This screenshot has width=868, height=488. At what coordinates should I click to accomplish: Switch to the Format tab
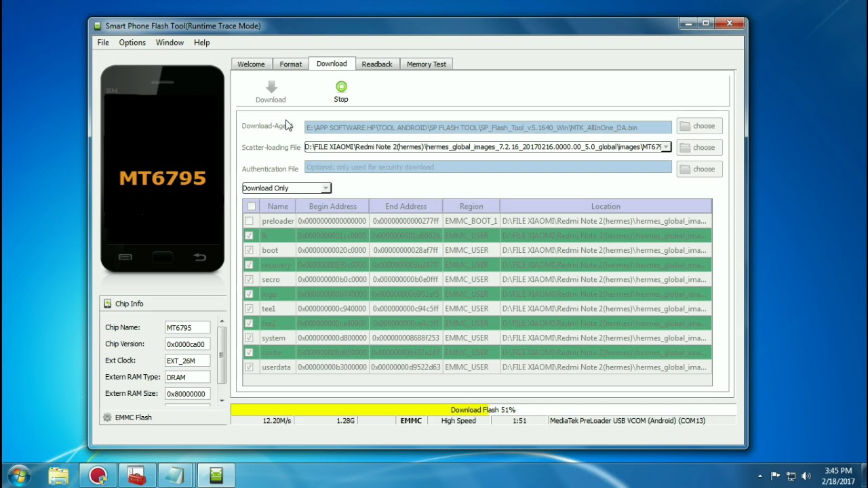coord(291,64)
